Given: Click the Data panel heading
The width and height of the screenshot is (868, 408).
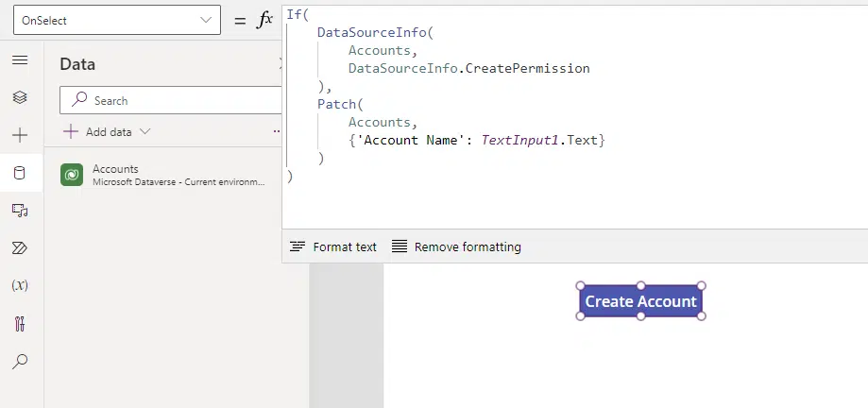Looking at the screenshot, I should pos(77,64).
